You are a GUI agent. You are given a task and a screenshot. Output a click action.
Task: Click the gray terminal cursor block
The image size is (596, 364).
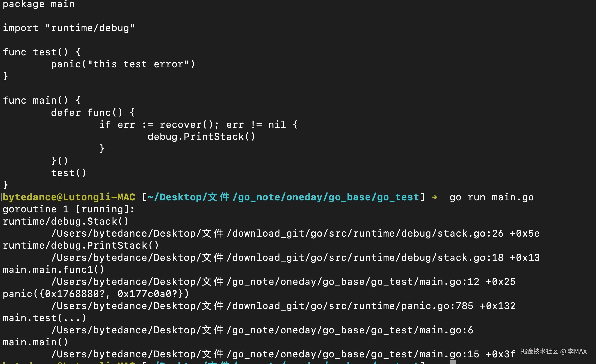coord(452,362)
